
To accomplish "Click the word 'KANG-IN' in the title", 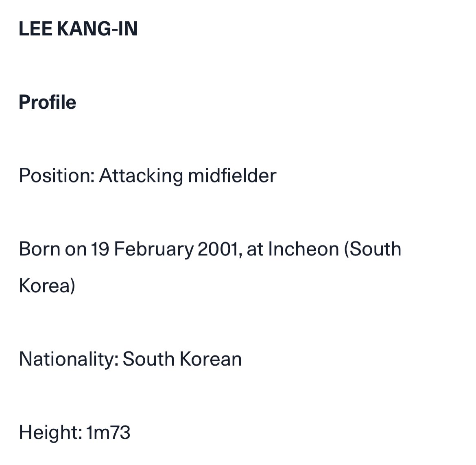I will [97, 29].
